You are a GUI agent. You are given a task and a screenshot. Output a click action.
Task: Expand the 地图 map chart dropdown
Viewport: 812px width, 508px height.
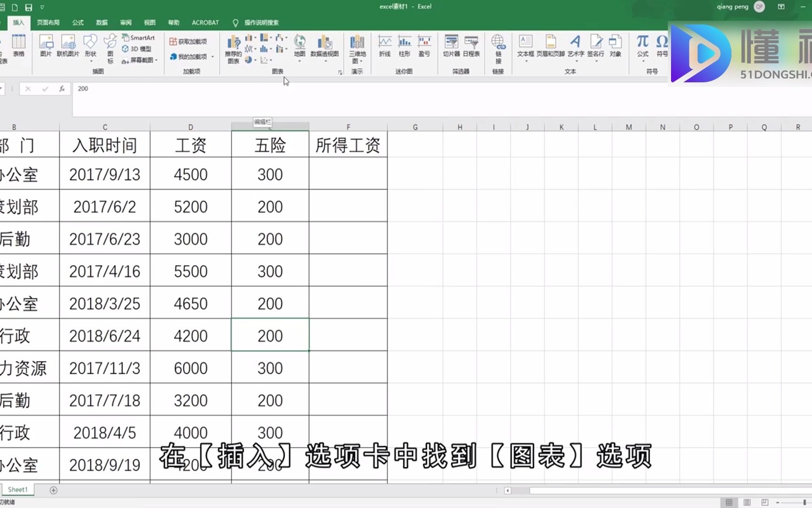point(300,61)
